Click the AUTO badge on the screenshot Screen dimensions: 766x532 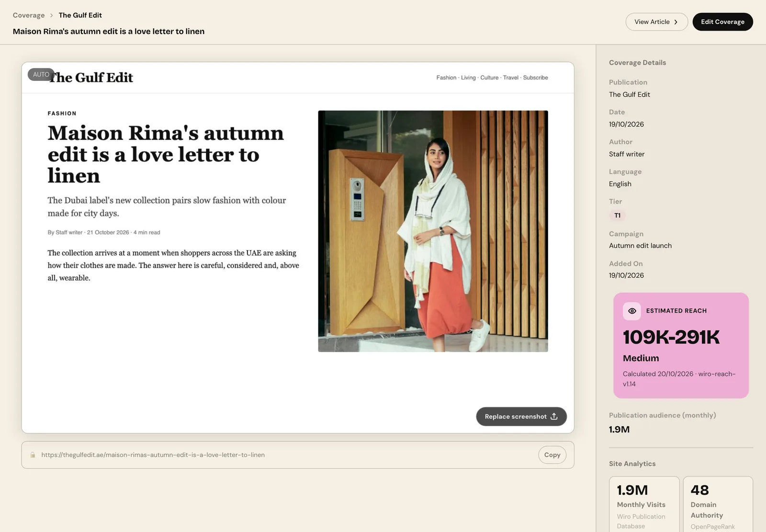41,75
